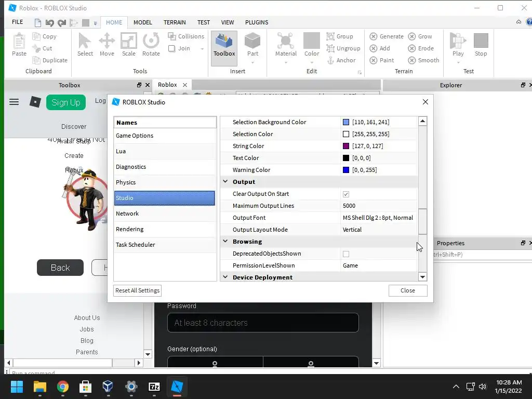Viewport: 532px width, 399px height.
Task: Open hamburger menu in Toolbox web panel
Action: click(14, 102)
